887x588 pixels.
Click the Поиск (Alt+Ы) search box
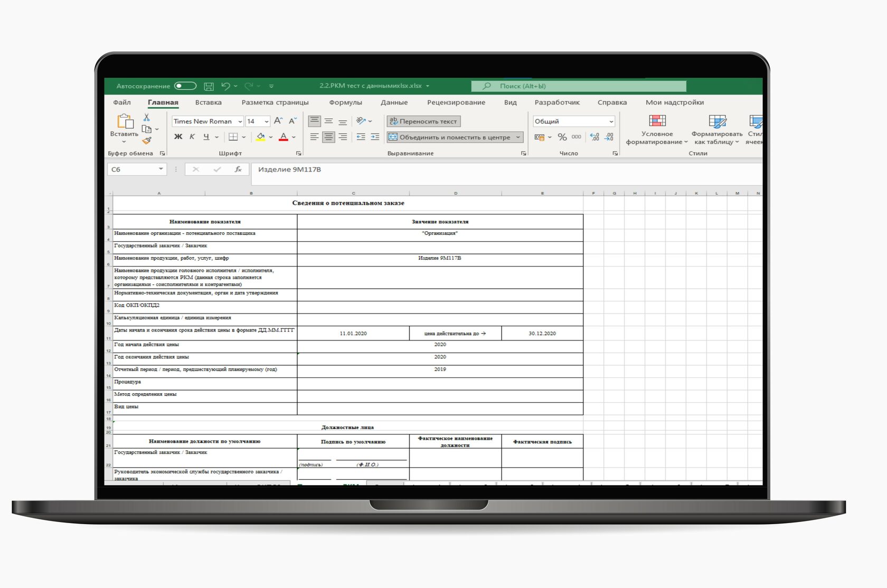pos(579,86)
